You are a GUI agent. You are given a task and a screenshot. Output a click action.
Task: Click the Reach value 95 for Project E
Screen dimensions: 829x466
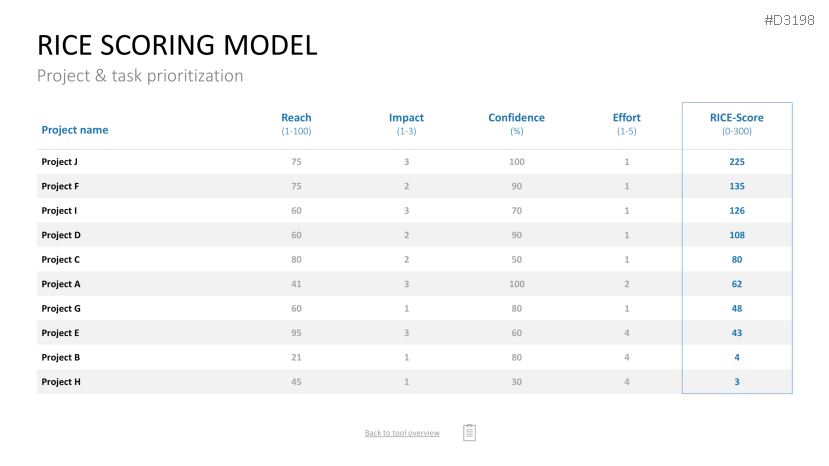[296, 333]
